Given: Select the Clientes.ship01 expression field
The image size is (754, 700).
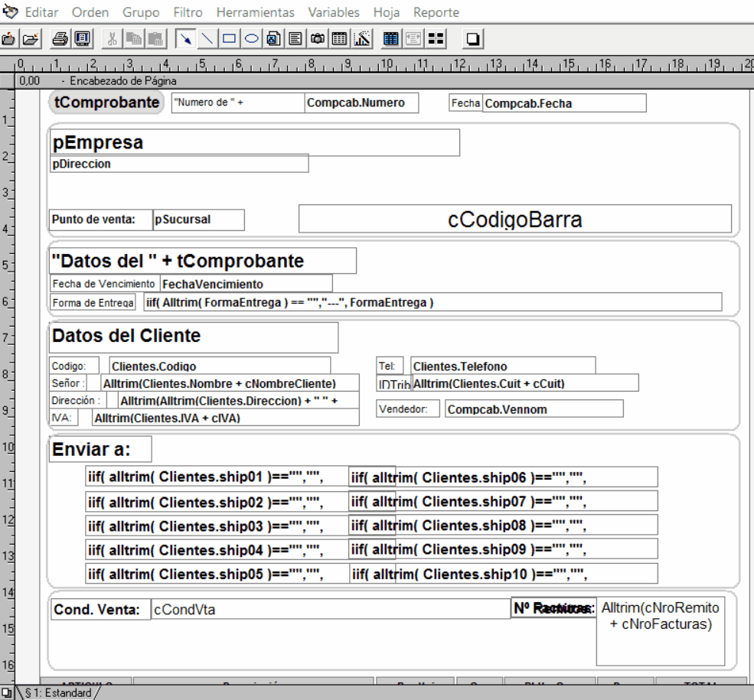Looking at the screenshot, I should [217, 477].
